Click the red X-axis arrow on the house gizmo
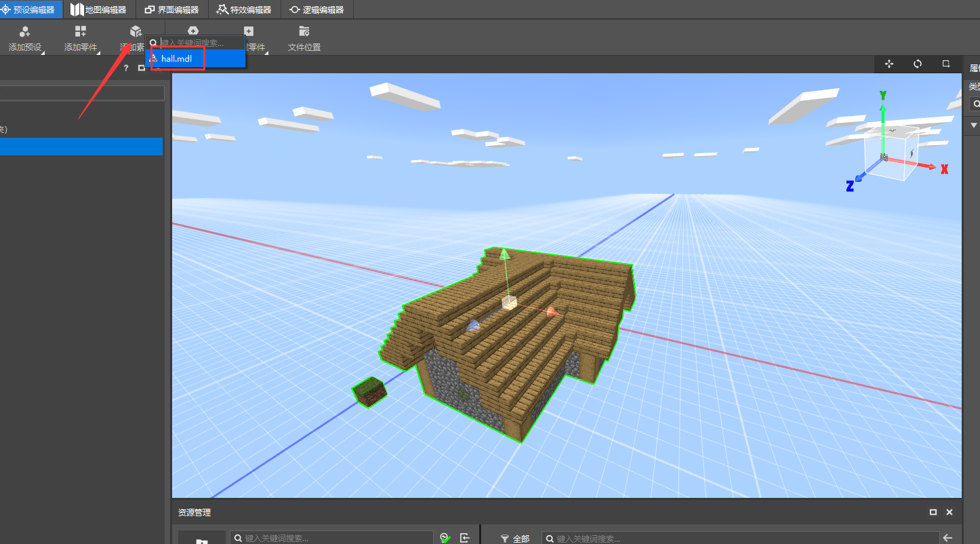This screenshot has height=544, width=980. coord(552,311)
